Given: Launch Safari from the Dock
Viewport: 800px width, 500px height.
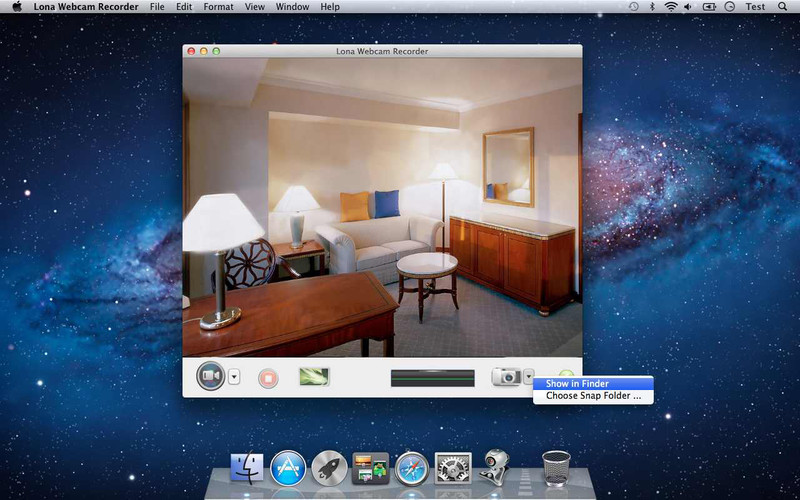Looking at the screenshot, I should coord(412,468).
